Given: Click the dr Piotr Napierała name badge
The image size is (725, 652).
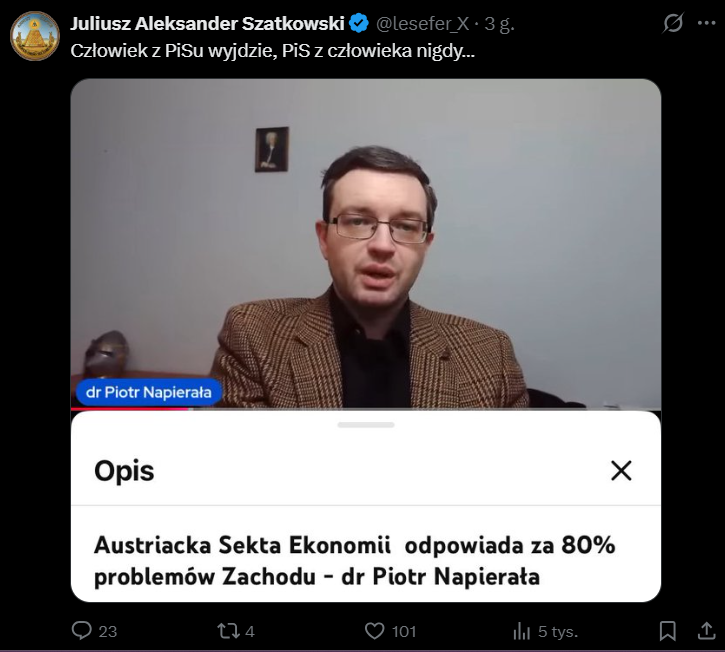Looking at the screenshot, I should coord(148,392).
